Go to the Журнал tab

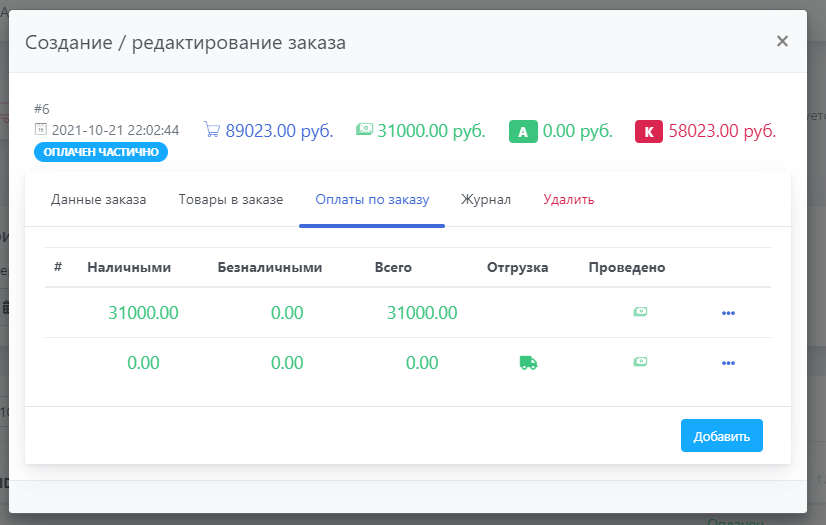[486, 199]
